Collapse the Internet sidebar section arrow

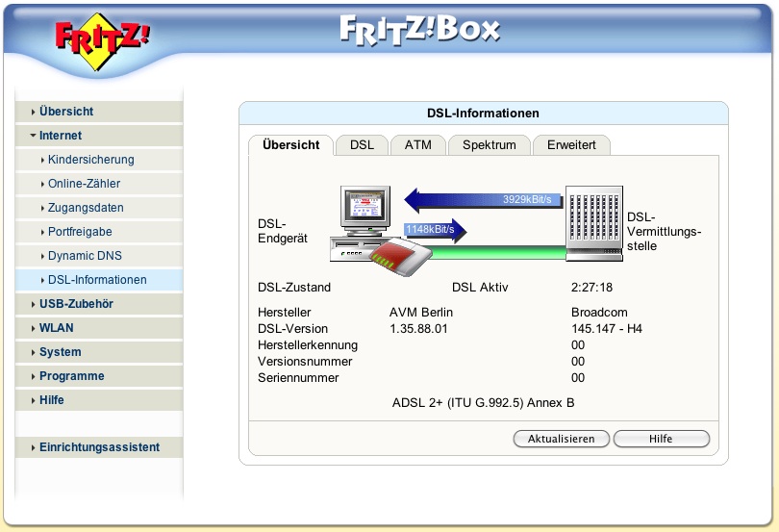pyautogui.click(x=33, y=136)
